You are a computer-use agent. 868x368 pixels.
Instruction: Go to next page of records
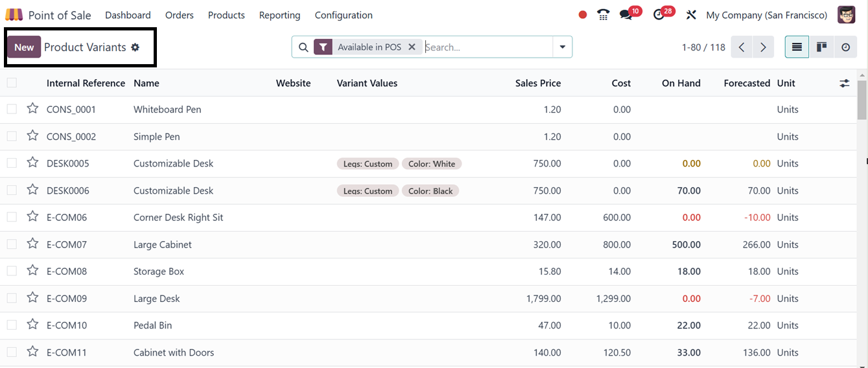763,47
